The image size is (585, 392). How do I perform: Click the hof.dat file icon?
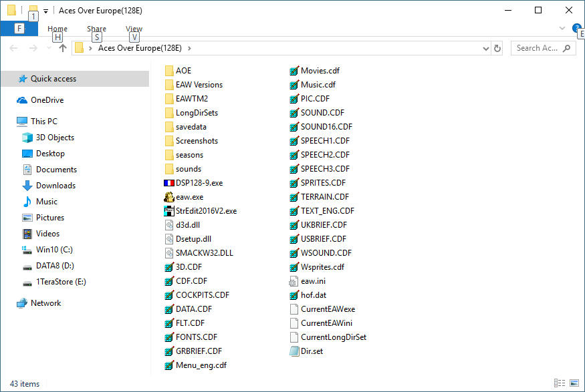(294, 295)
